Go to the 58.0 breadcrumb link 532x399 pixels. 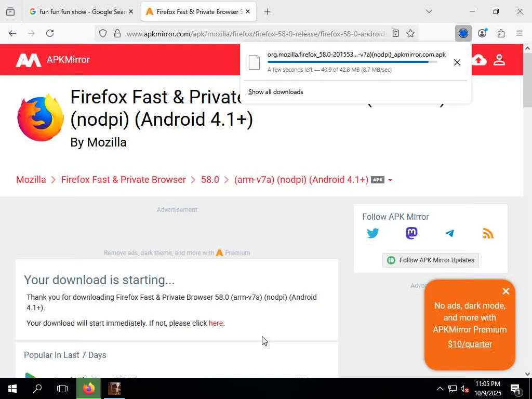[x=210, y=179]
